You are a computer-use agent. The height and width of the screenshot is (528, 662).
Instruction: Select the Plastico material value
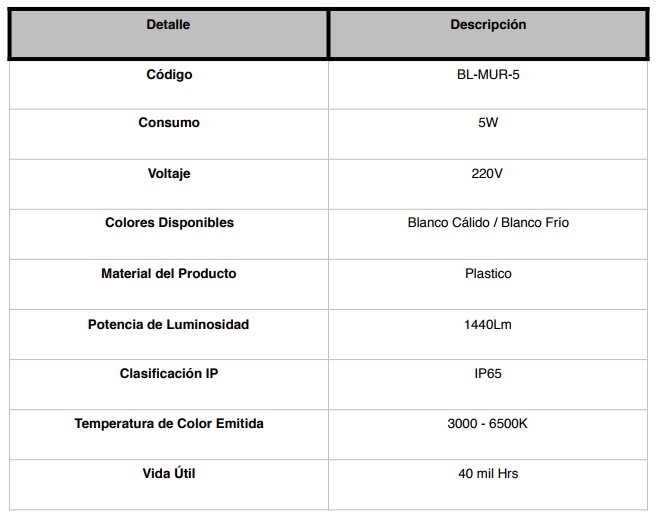click(x=488, y=274)
